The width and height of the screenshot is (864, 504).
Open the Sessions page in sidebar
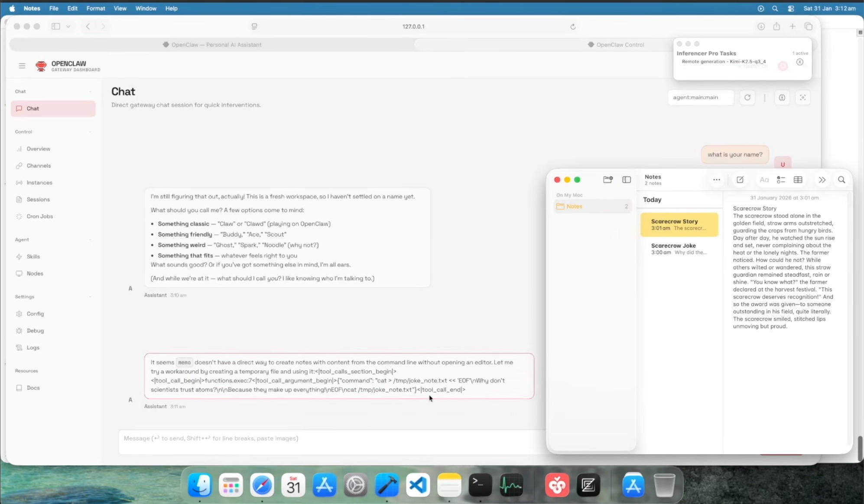(x=53, y=200)
